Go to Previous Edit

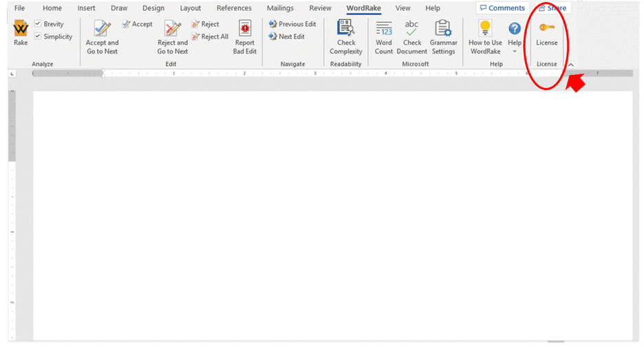pyautogui.click(x=292, y=24)
